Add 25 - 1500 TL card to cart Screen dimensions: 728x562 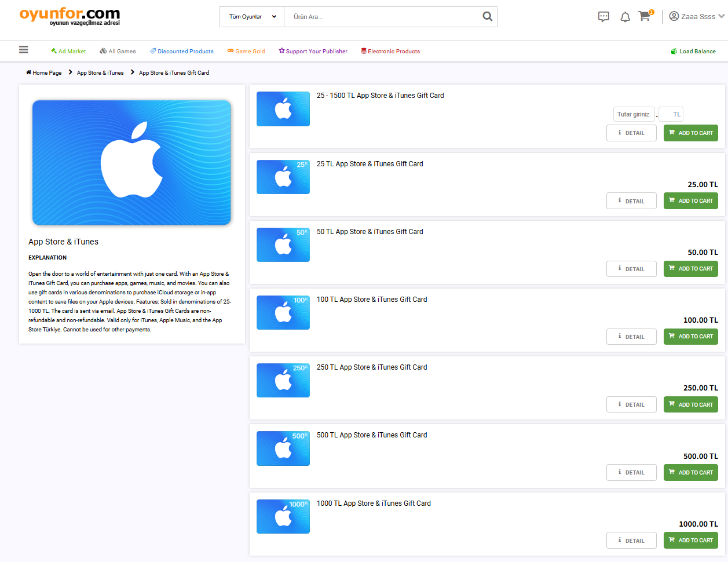691,133
